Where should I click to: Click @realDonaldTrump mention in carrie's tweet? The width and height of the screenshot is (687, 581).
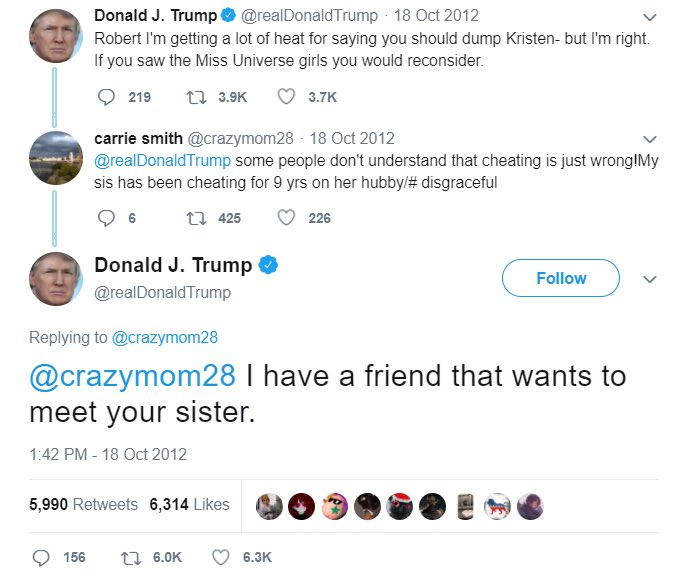coord(162,160)
